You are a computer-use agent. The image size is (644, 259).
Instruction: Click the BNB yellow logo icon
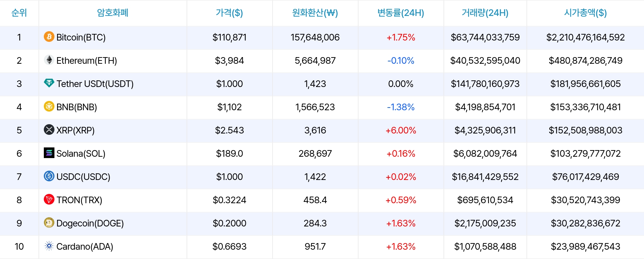(x=49, y=106)
